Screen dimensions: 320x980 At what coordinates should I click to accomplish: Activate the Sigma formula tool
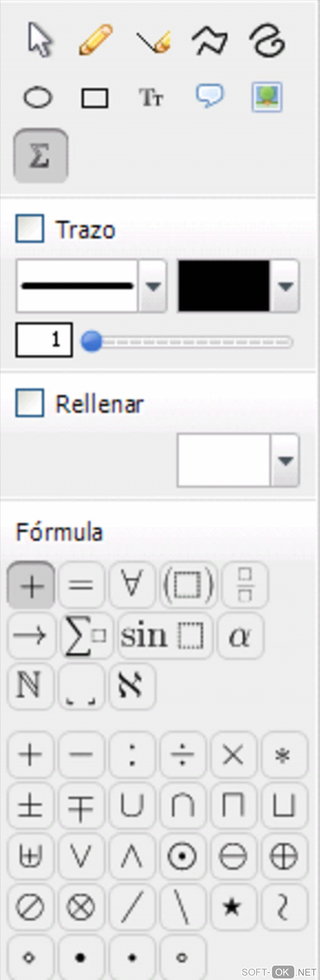pos(41,156)
